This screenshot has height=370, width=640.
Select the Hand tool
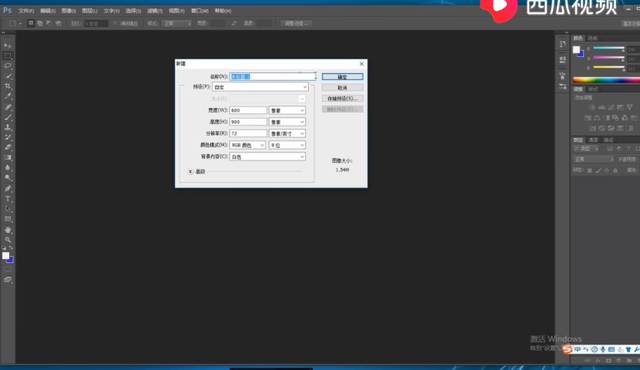(8, 230)
